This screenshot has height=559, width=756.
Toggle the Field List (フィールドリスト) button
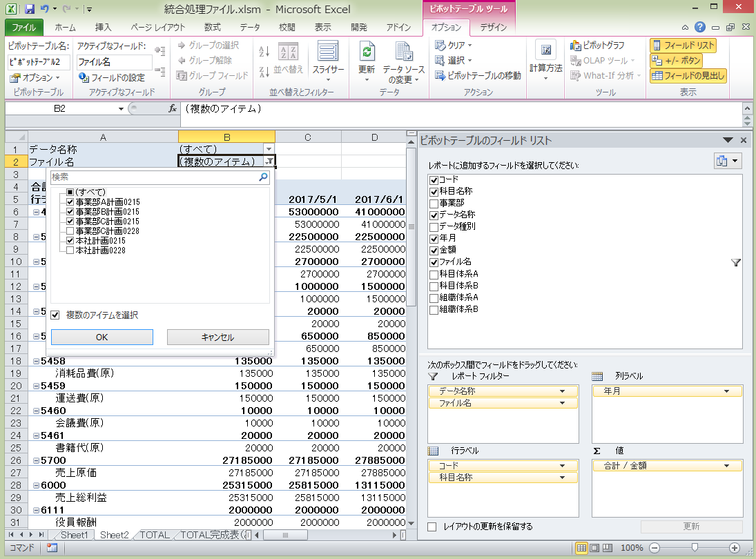click(x=683, y=46)
